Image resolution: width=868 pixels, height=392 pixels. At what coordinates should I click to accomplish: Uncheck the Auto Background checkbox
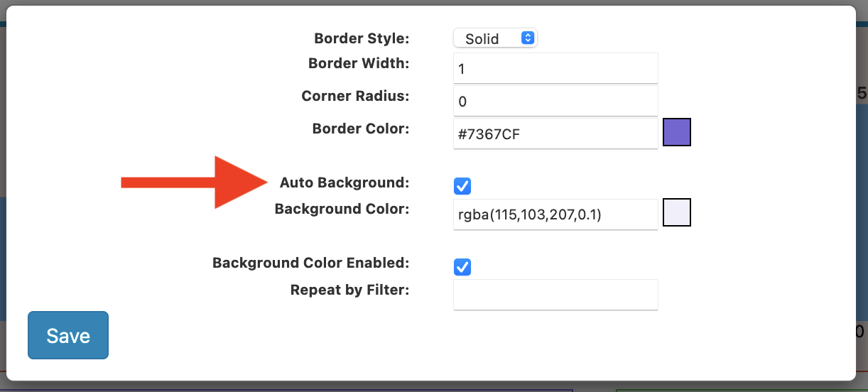click(x=462, y=186)
